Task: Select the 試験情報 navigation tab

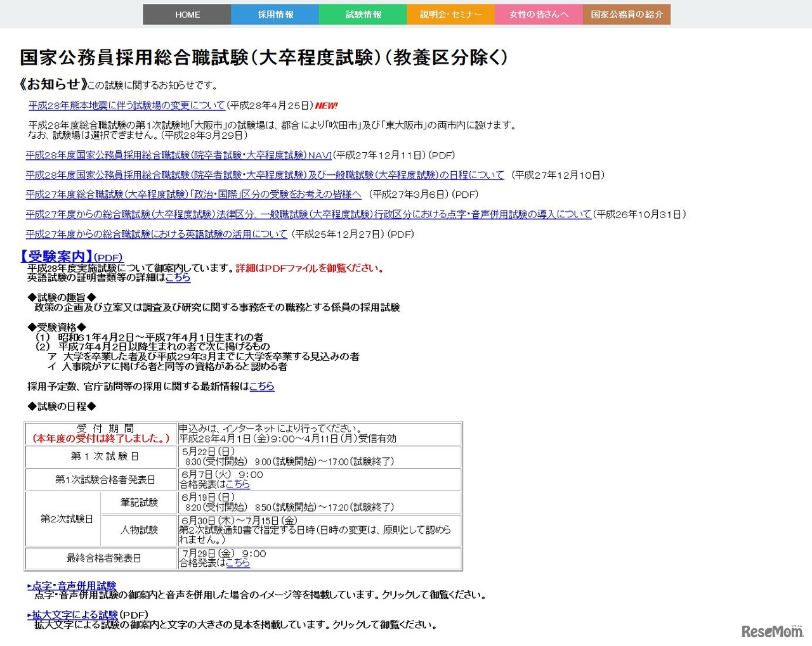Action: click(x=363, y=14)
